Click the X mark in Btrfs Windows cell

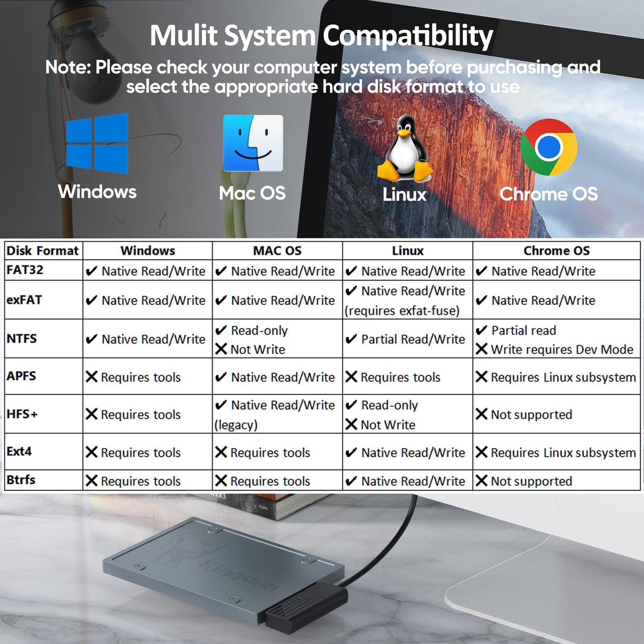click(92, 481)
